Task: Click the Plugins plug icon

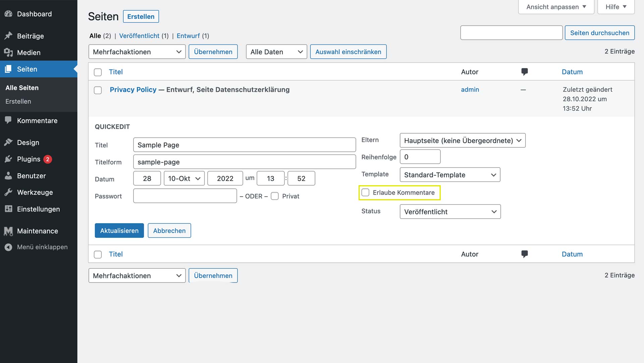Action: 8,159
